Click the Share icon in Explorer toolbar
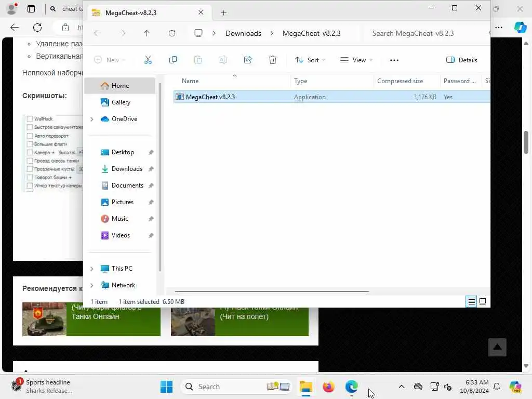Image resolution: width=532 pixels, height=399 pixels. click(248, 60)
